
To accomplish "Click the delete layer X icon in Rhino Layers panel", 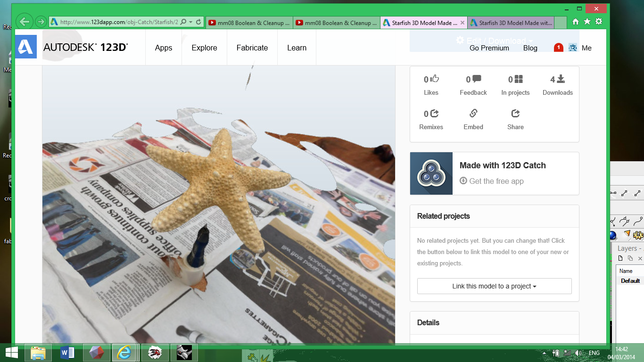I will (x=640, y=258).
